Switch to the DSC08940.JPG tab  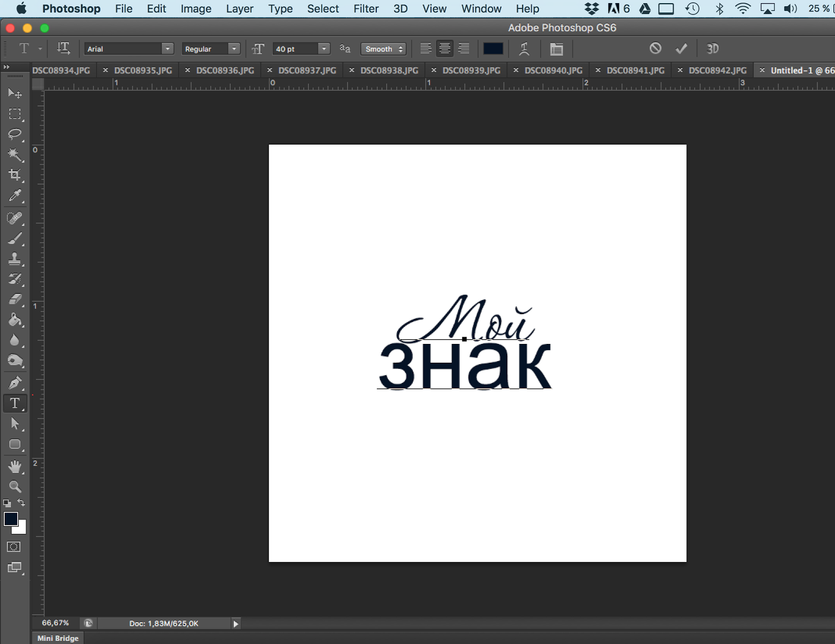pyautogui.click(x=553, y=70)
